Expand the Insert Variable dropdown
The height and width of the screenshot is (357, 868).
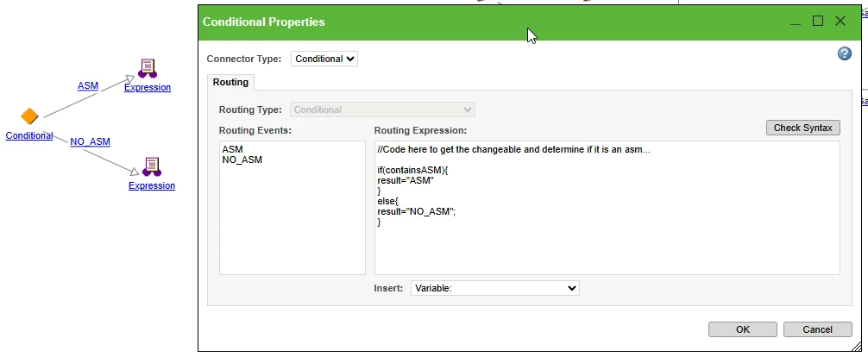pyautogui.click(x=495, y=288)
